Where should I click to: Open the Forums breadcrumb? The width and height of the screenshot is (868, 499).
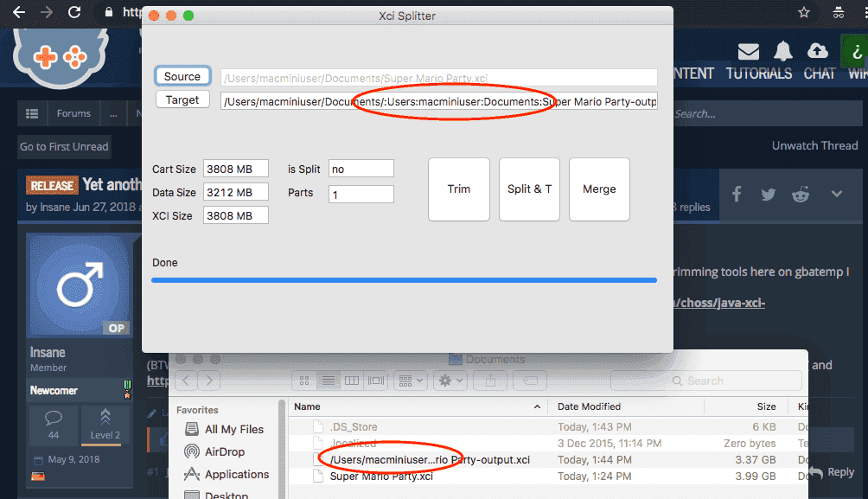tap(73, 113)
